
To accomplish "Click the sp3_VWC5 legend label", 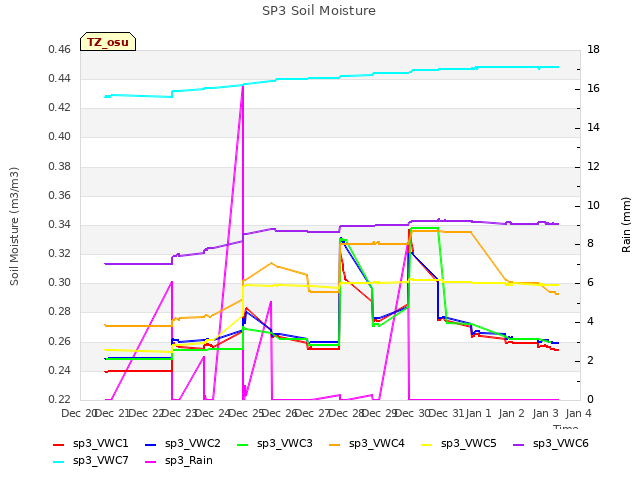I will [469, 443].
